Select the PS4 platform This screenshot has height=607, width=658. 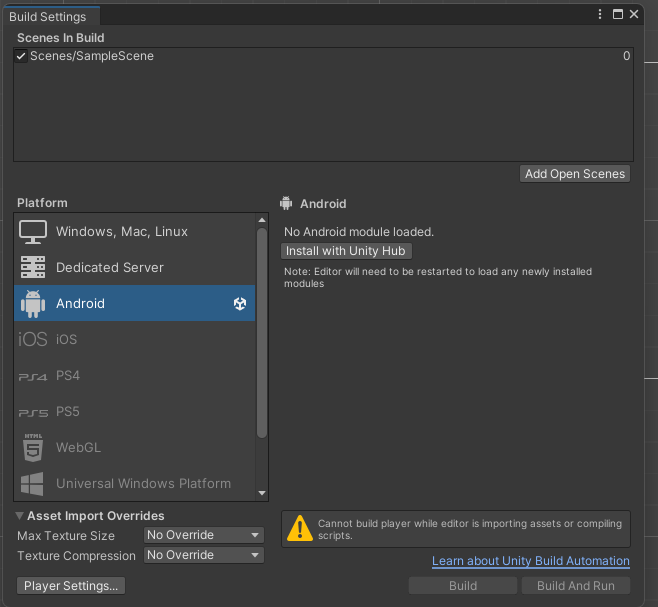[134, 375]
